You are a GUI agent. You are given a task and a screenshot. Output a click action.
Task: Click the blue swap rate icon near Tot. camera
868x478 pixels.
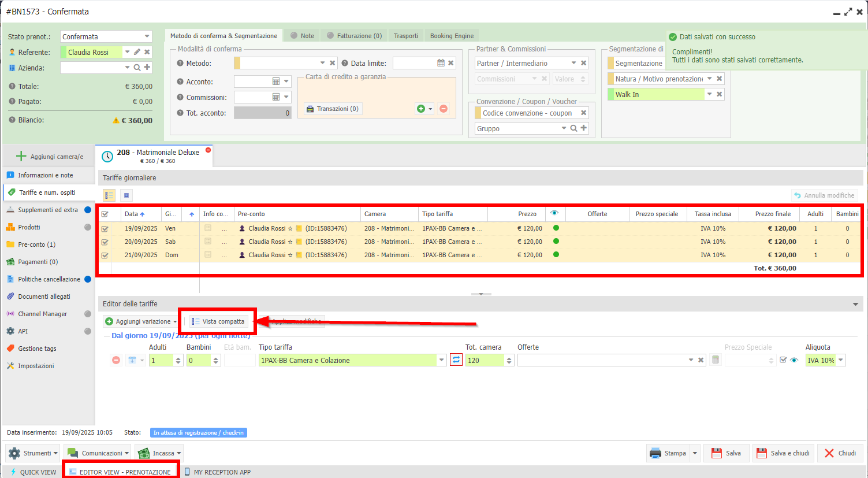(x=456, y=360)
